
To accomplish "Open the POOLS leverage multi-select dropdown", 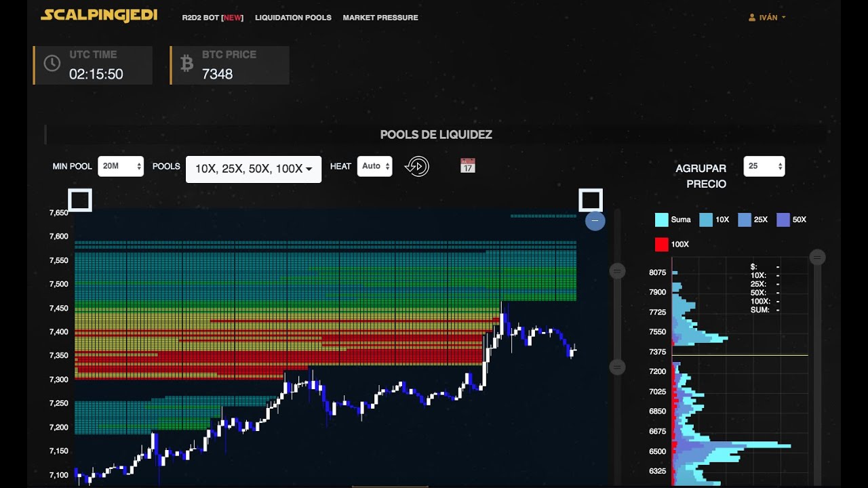I will pyautogui.click(x=254, y=169).
